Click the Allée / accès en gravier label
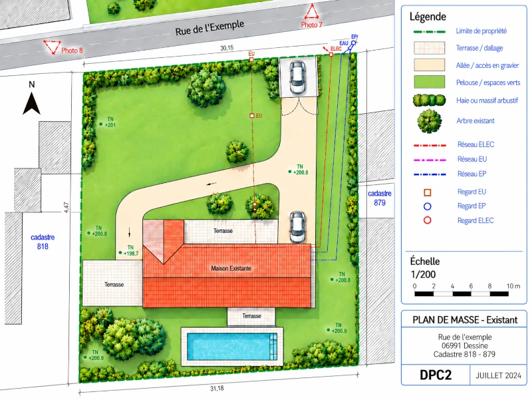Screen dimensions: 532x400 [487, 65]
